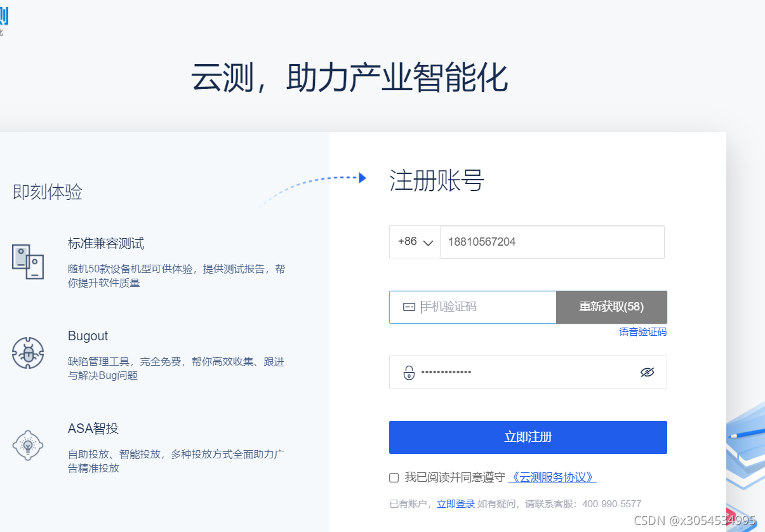Click the standard compatibility test device icon
The height and width of the screenshot is (532, 765).
click(x=28, y=262)
